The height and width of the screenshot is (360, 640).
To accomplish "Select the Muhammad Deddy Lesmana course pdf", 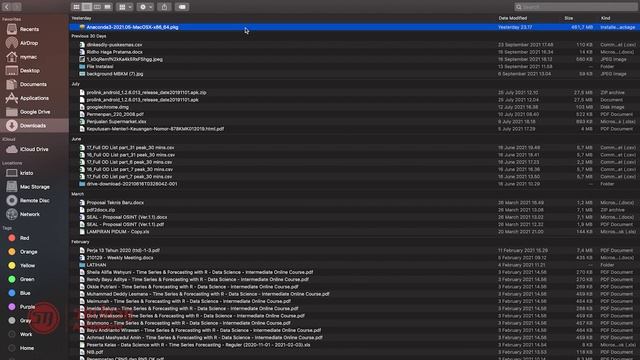I will point(354,294).
